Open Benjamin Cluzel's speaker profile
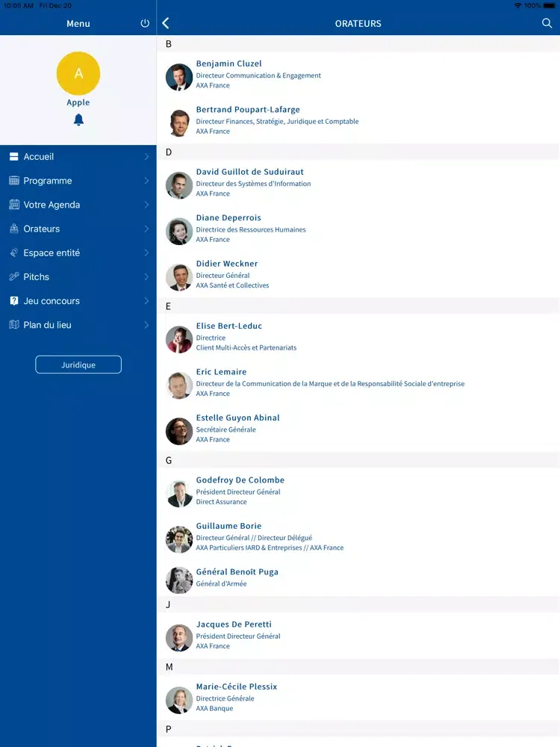Screen dimensions: 560x747 (358, 75)
